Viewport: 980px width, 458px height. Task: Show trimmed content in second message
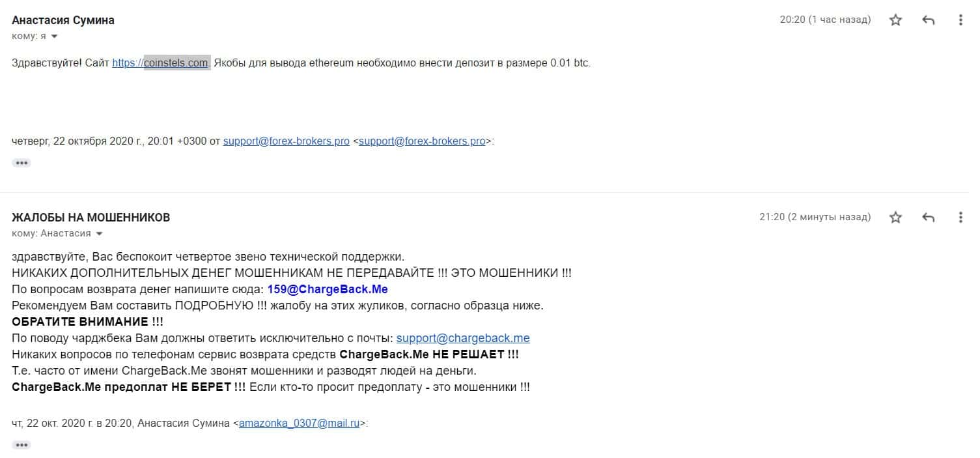point(21,445)
